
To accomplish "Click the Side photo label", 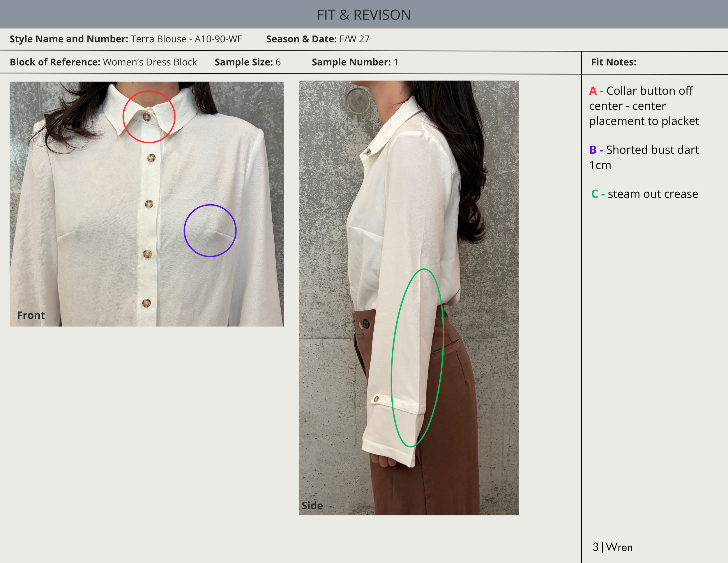I will click(x=312, y=505).
